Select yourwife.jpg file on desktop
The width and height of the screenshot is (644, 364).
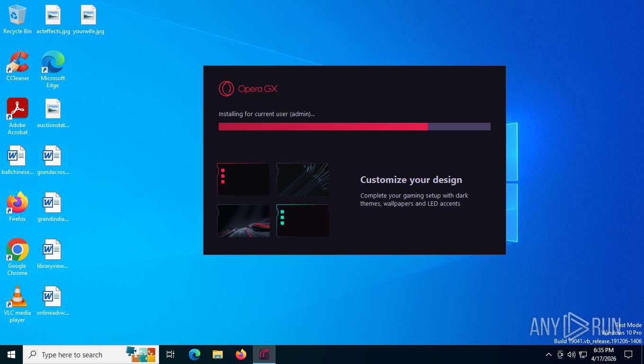[89, 19]
